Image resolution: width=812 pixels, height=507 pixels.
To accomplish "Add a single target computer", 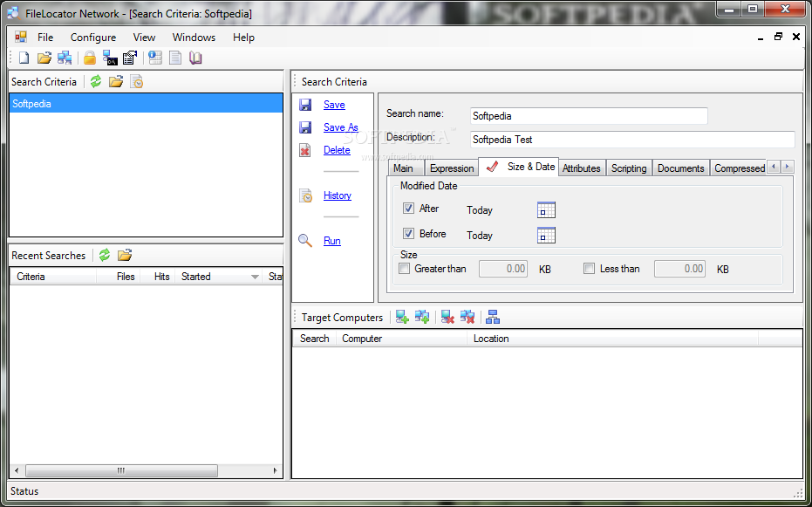I will [x=402, y=317].
